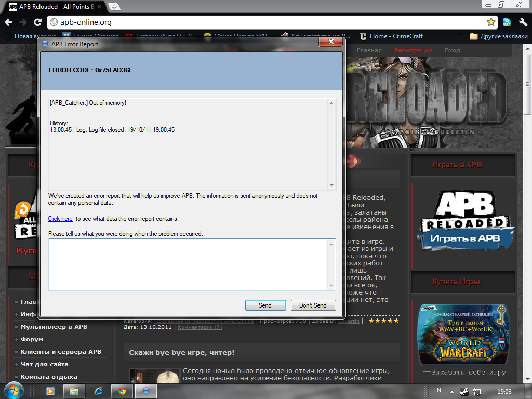This screenshot has width=532, height=399.
Task: Click the problem description text box
Action: tap(188, 264)
